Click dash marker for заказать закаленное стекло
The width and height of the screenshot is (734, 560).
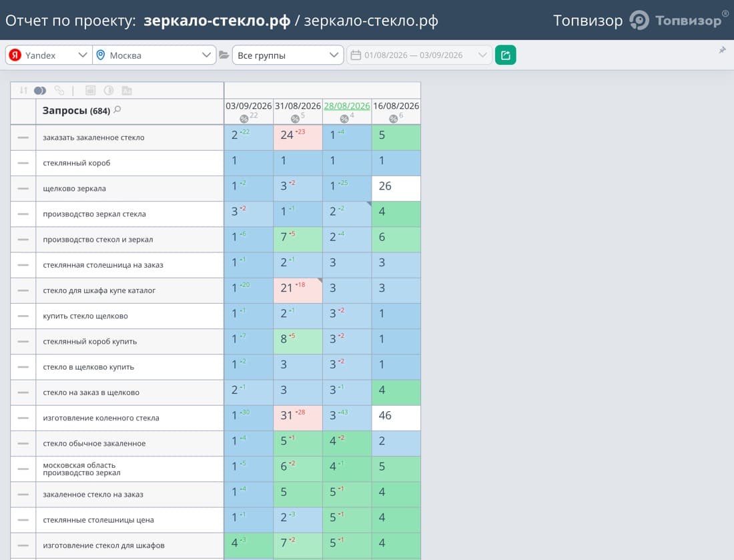(23, 137)
